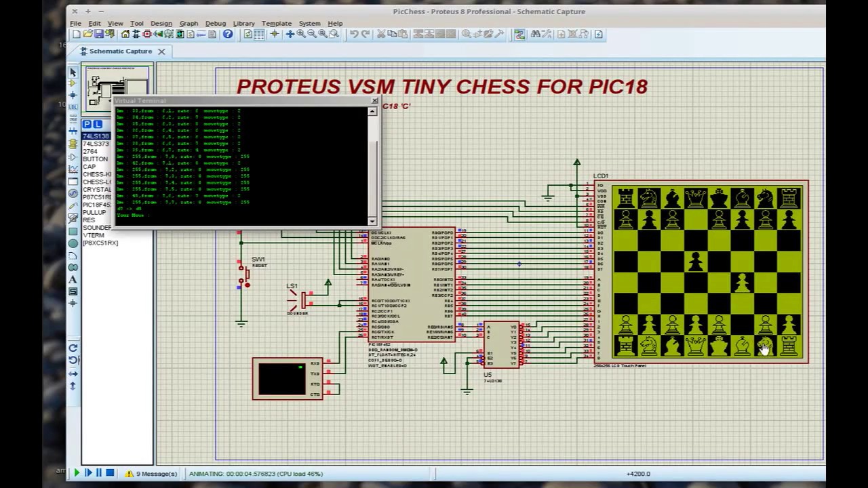
Task: Click the Step simulation button
Action: [87, 473]
